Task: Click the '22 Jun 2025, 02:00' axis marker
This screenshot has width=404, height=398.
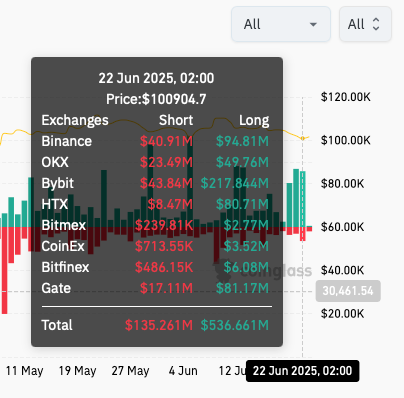Action: [x=302, y=371]
